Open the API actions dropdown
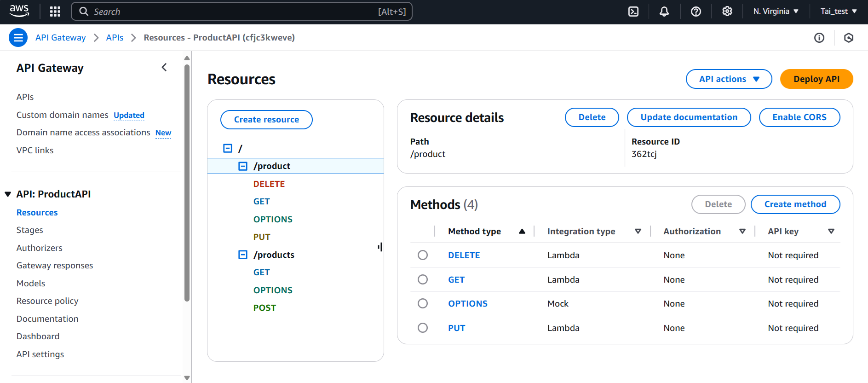The height and width of the screenshot is (383, 868). click(729, 79)
